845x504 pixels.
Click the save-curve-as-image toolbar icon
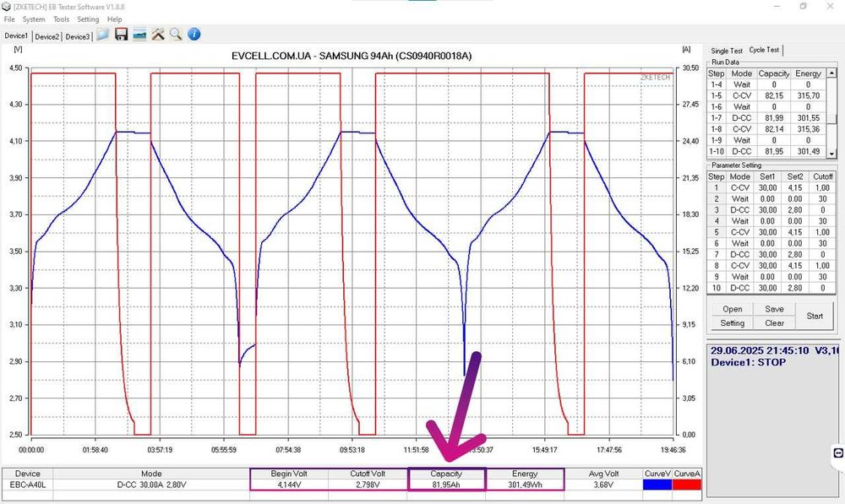coord(139,35)
